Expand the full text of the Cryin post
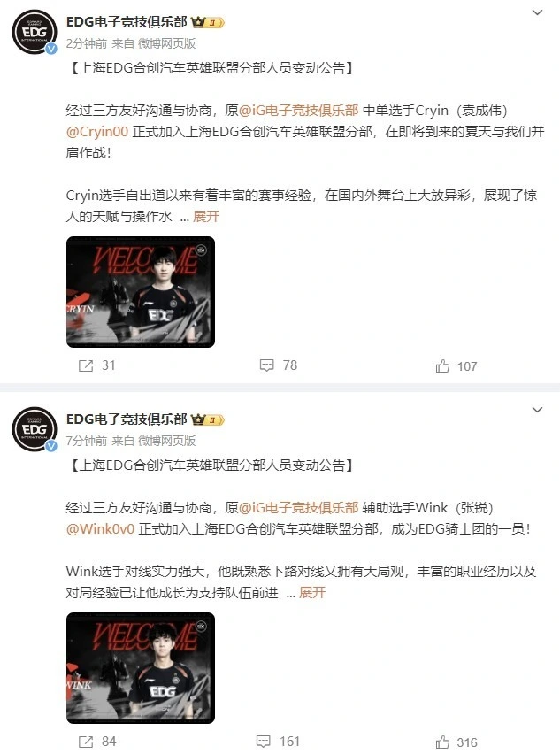This screenshot has width=560, height=754. tap(206, 217)
